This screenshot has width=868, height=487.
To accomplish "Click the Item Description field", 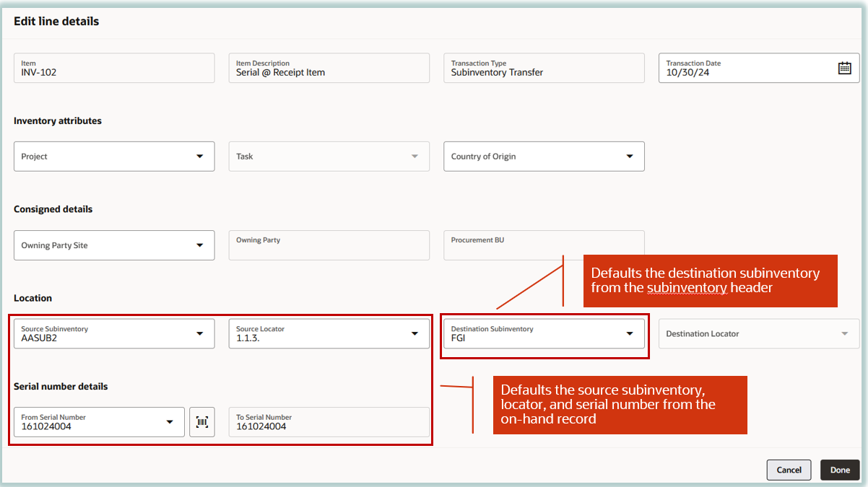I will tap(329, 68).
